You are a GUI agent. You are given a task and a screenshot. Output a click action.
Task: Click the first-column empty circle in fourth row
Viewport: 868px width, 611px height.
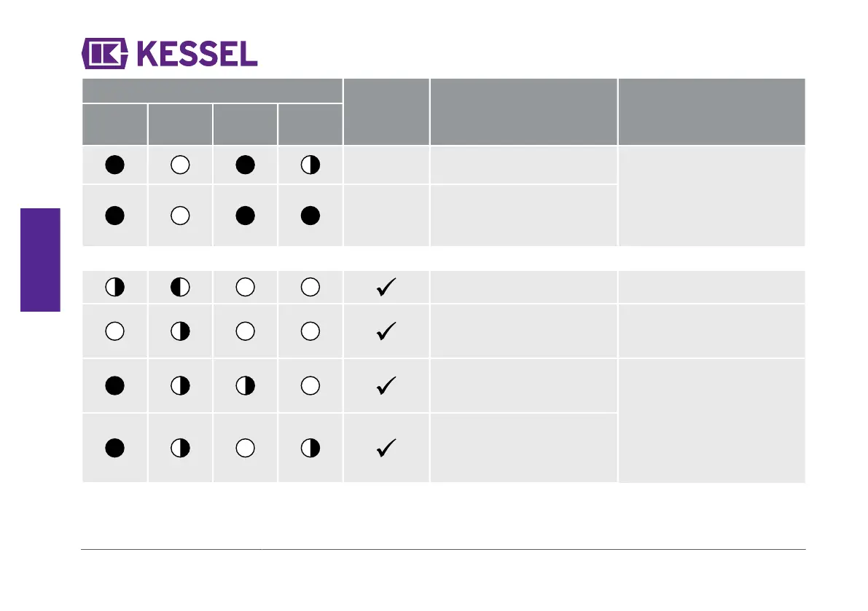click(x=114, y=331)
